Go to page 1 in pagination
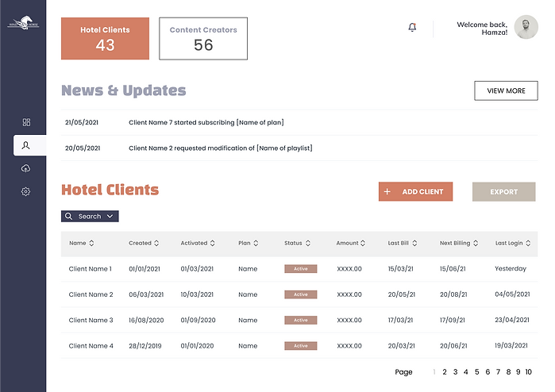Viewport: 555px width, 392px height. coord(434,372)
